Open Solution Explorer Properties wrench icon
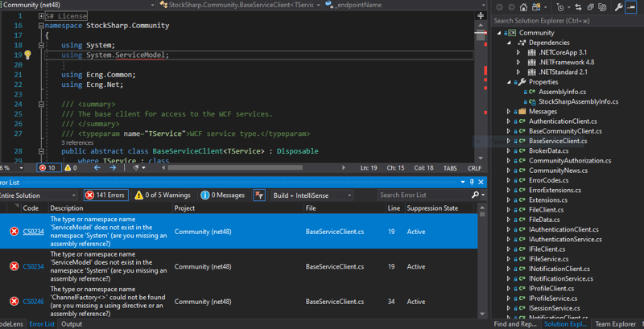644x329 pixels. [x=618, y=7]
